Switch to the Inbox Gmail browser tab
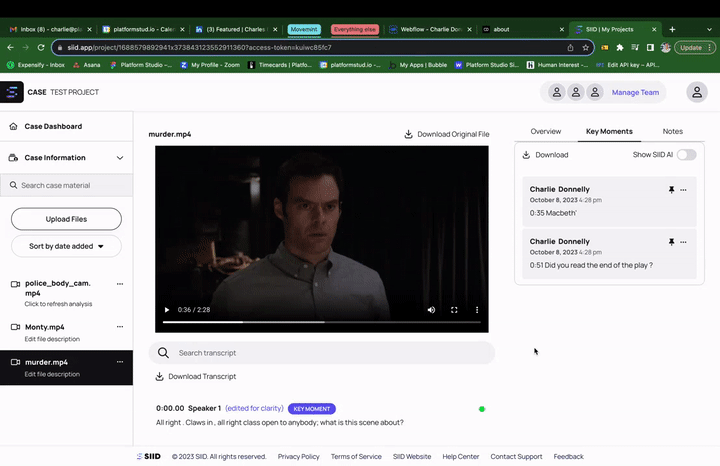The height and width of the screenshot is (466, 720). click(x=51, y=29)
